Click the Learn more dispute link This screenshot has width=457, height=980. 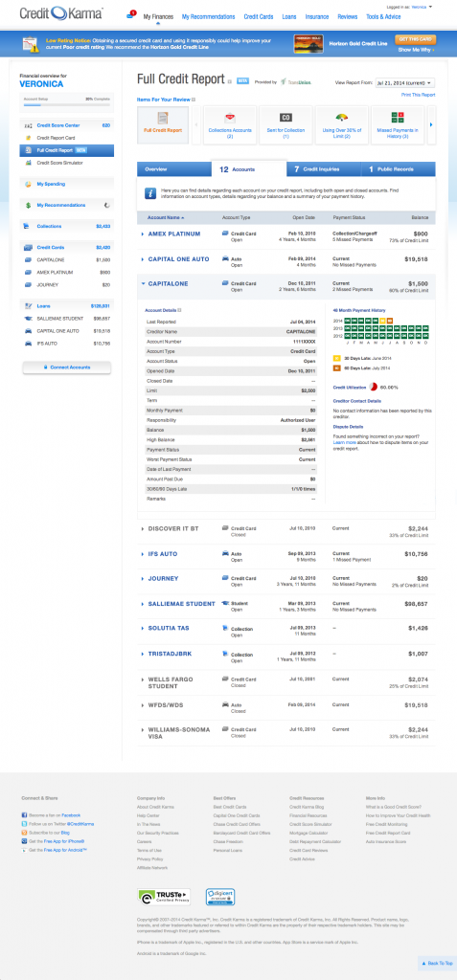pyautogui.click(x=344, y=442)
